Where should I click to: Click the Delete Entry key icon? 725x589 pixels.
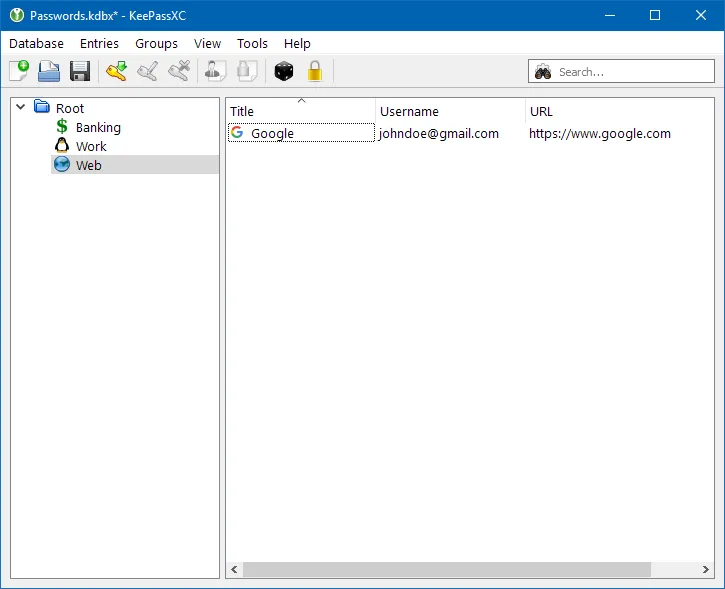pyautogui.click(x=179, y=71)
